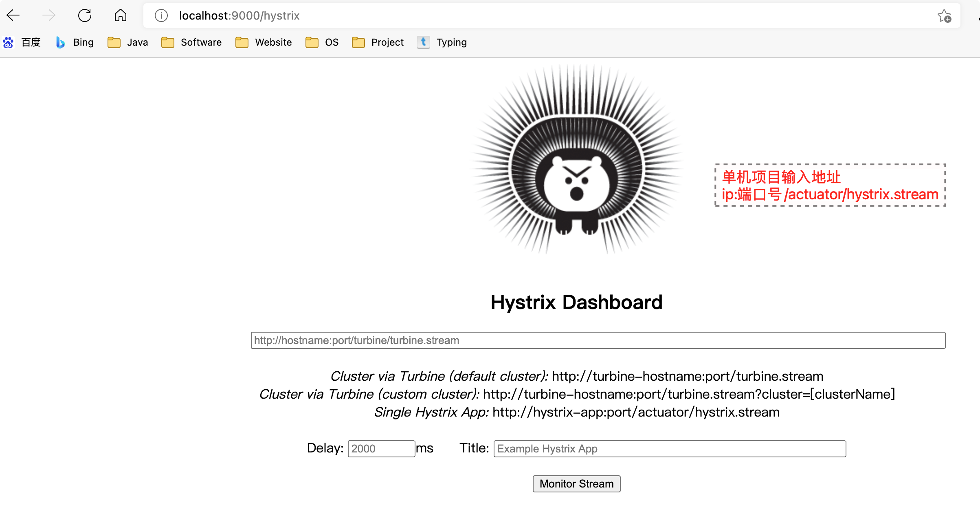Click the Monitor Stream button

click(576, 484)
